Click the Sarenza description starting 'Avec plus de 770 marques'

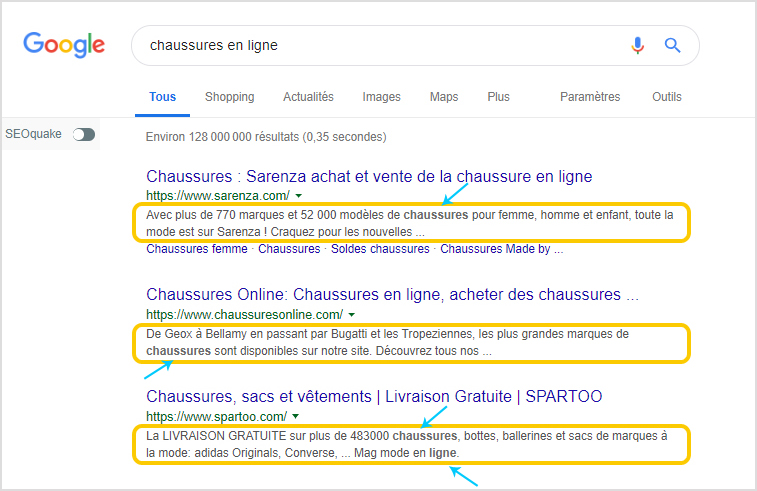tap(409, 223)
